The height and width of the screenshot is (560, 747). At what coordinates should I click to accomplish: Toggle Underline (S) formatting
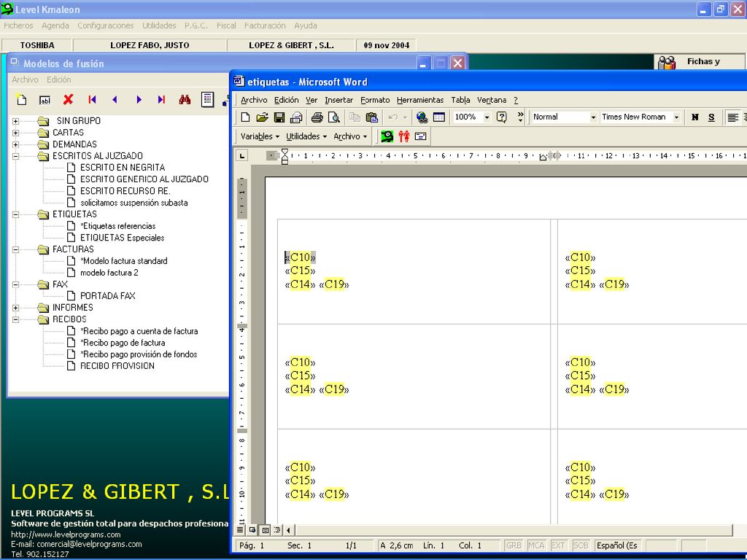(711, 117)
